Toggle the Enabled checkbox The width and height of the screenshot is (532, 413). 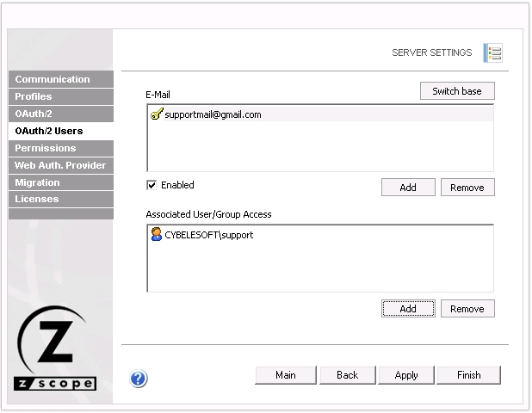tap(152, 185)
